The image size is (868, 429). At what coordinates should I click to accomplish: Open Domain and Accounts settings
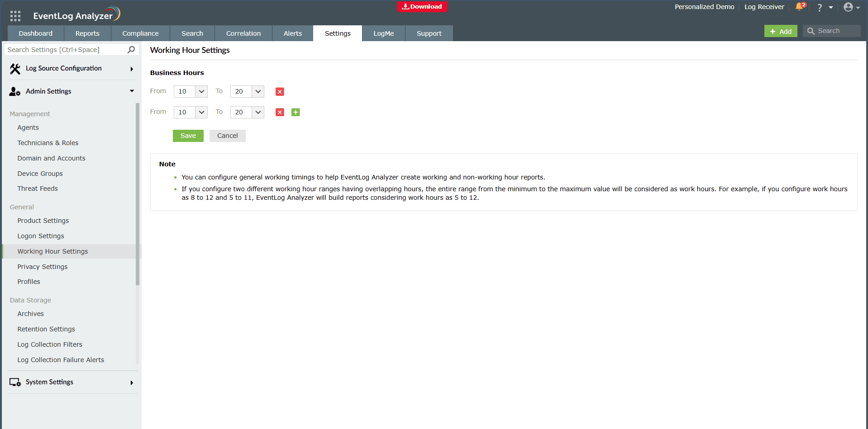coord(51,159)
